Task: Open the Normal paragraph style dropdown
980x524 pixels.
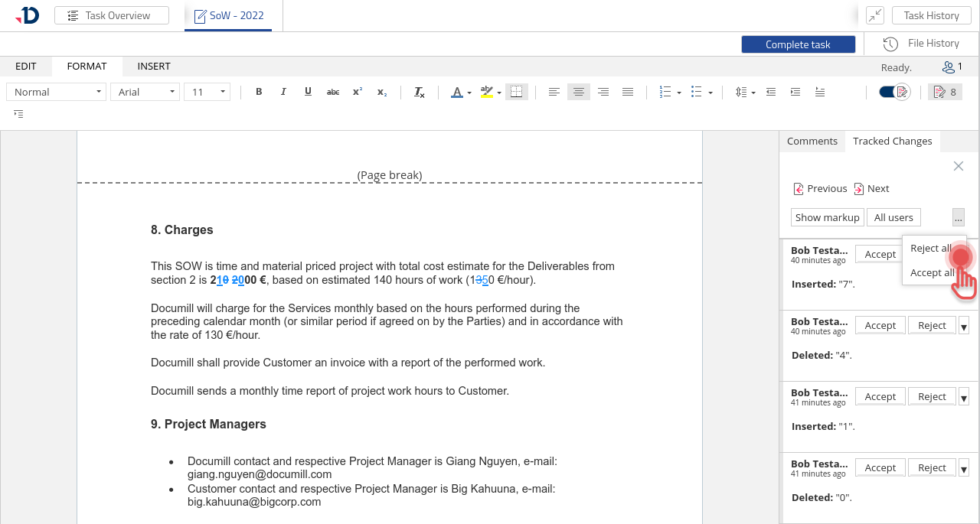Action: (x=56, y=92)
